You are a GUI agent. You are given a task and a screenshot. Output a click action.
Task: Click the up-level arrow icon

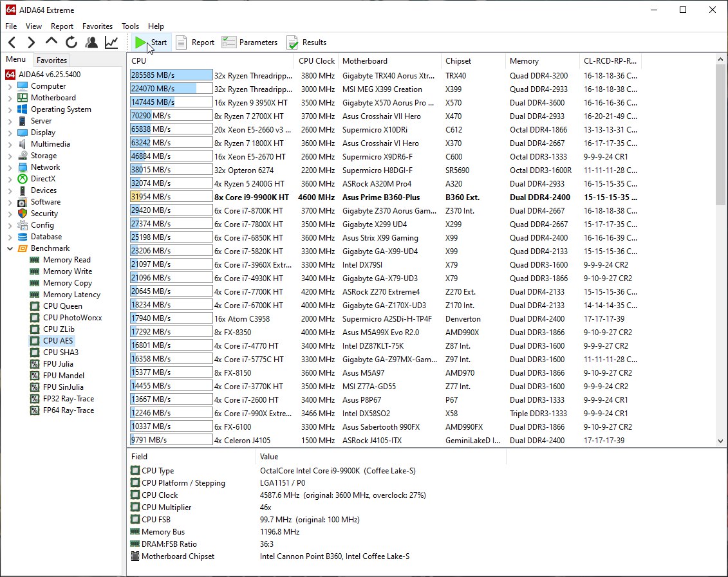click(x=51, y=42)
